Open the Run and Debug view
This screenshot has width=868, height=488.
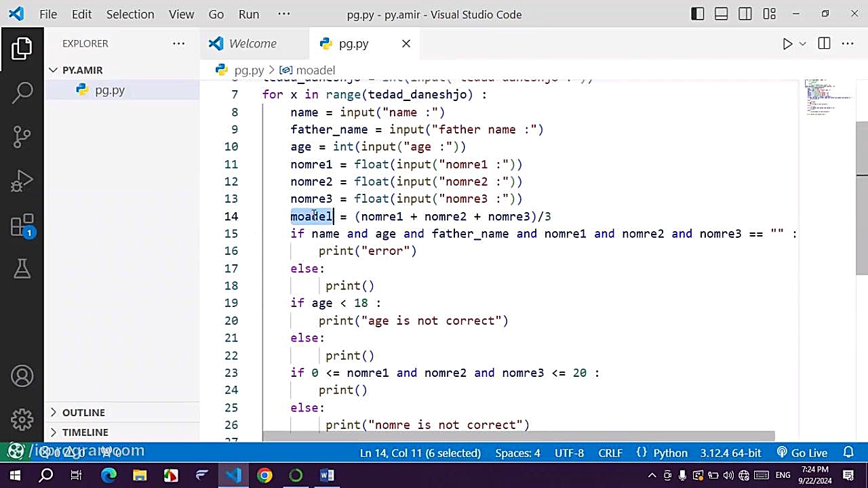coord(22,181)
